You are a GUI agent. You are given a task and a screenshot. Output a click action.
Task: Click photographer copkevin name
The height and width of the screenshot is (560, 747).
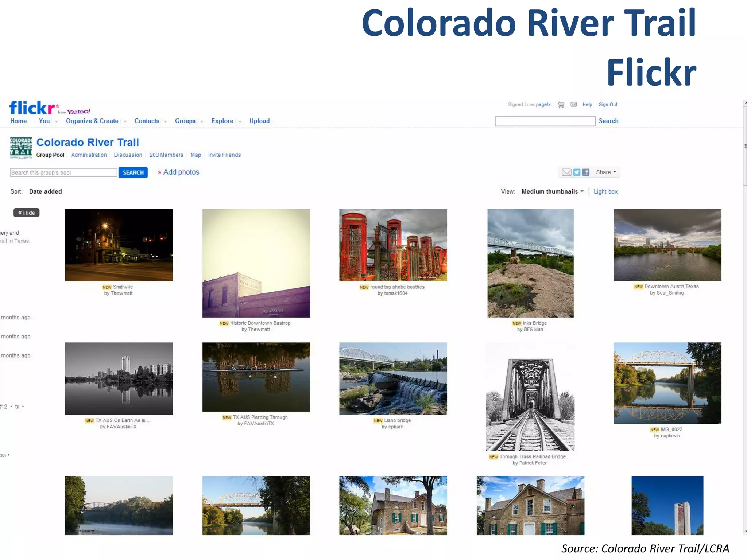(x=670, y=436)
